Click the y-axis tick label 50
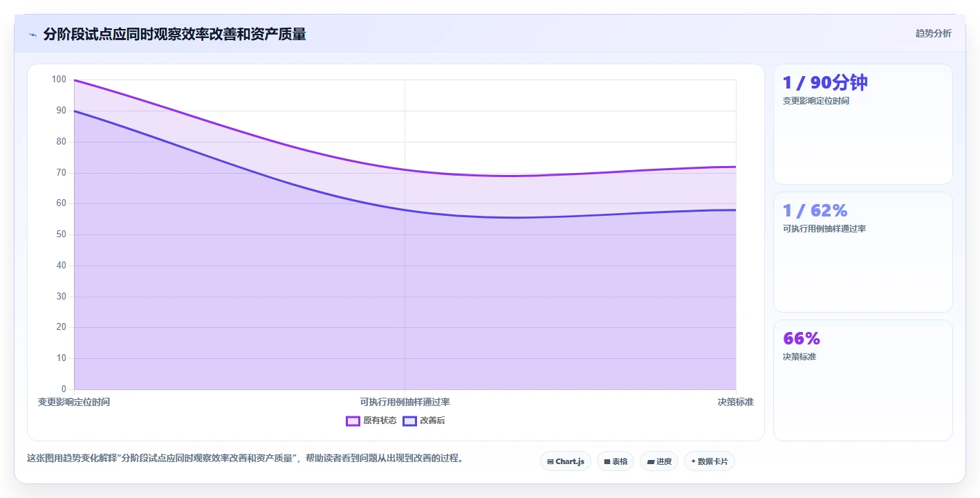 (62, 234)
